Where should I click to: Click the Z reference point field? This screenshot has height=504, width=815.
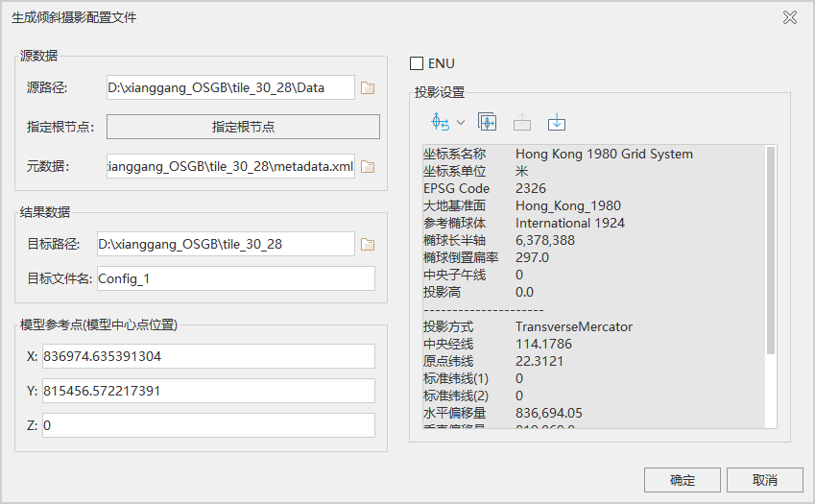206,425
